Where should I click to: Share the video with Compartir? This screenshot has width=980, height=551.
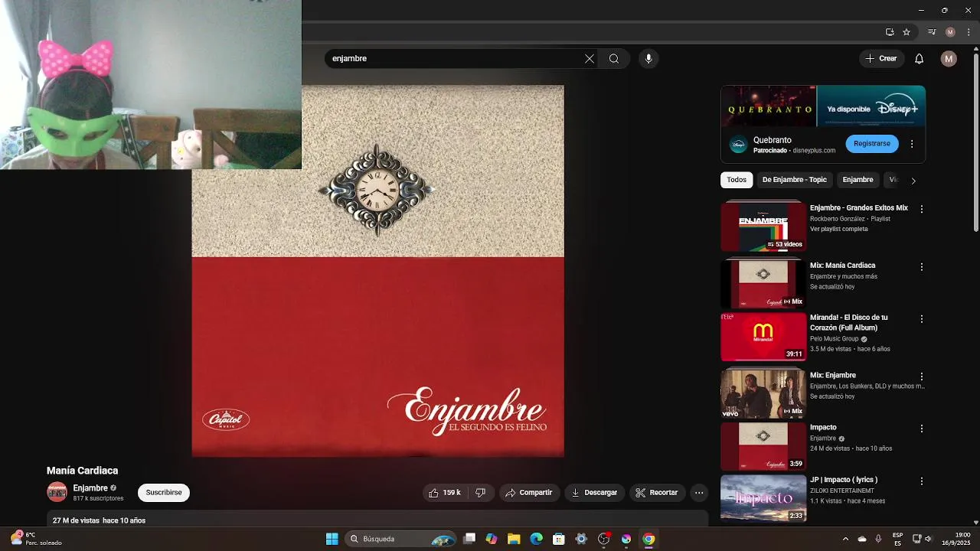click(x=528, y=493)
